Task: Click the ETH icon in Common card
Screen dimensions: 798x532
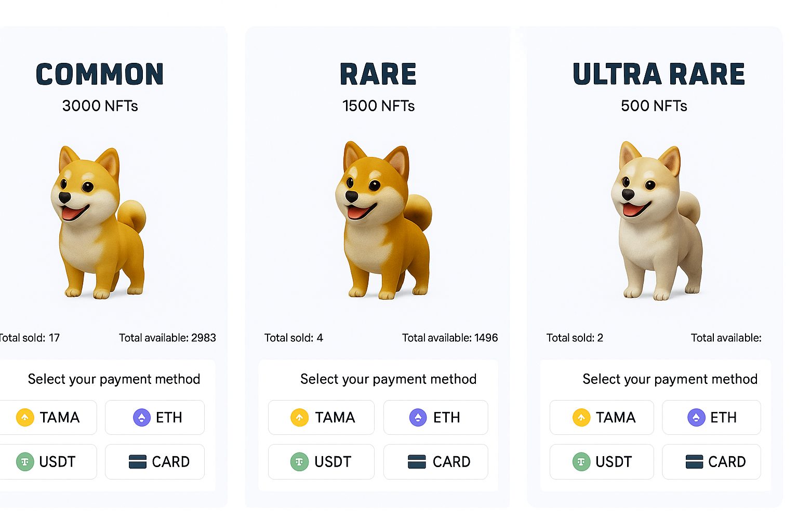Action: pyautogui.click(x=142, y=417)
